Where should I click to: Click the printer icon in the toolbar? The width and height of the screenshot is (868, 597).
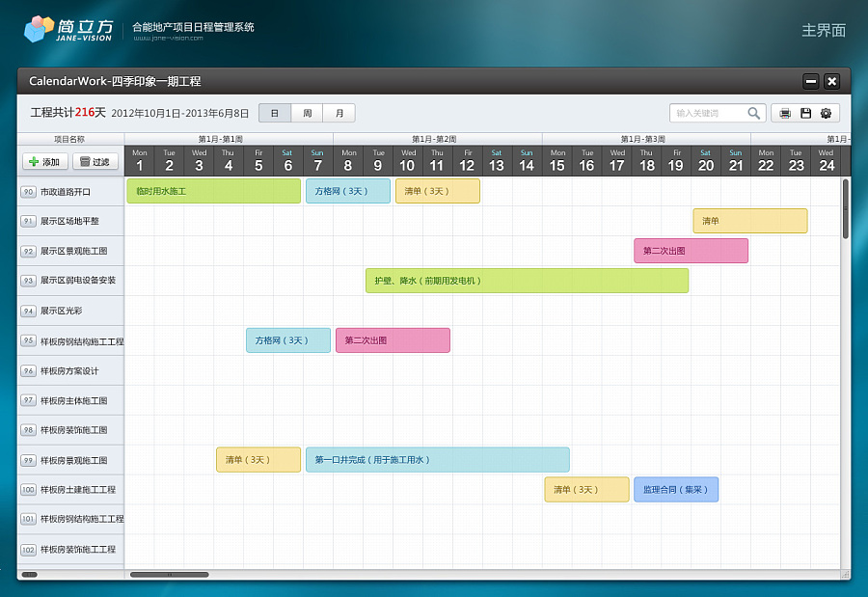click(785, 113)
